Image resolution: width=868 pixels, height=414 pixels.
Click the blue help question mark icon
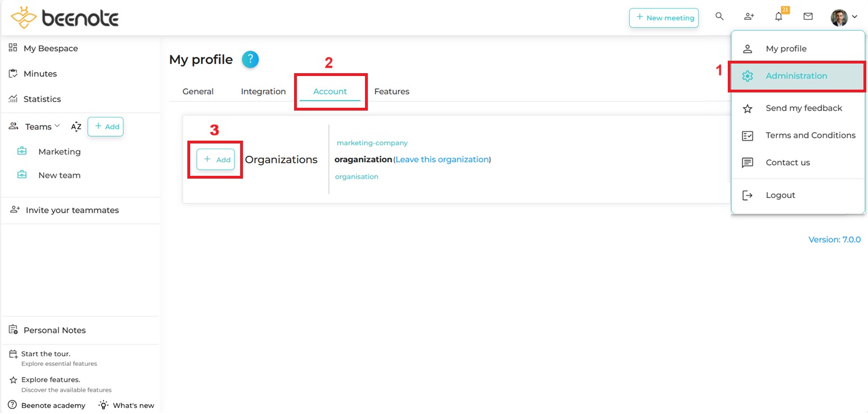pos(250,60)
